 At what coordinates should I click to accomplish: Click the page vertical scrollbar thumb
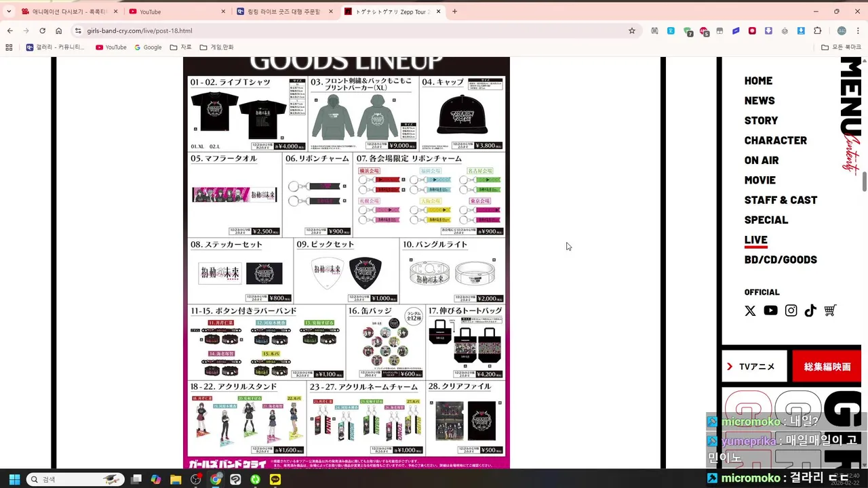coord(865,182)
